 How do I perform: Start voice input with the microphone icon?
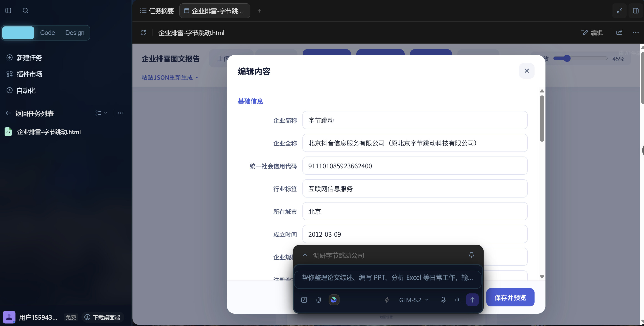443,300
